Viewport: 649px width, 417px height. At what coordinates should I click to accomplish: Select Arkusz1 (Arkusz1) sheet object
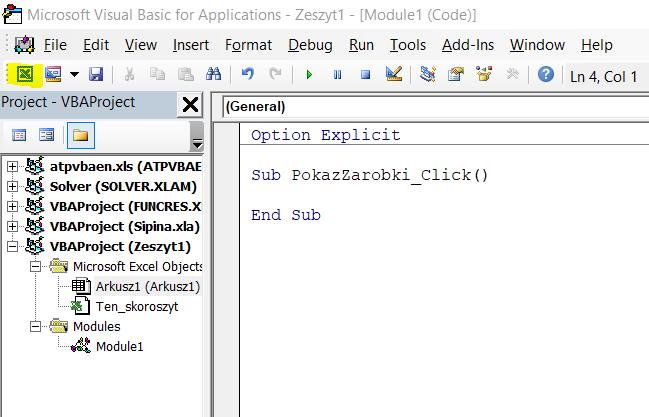click(x=148, y=287)
